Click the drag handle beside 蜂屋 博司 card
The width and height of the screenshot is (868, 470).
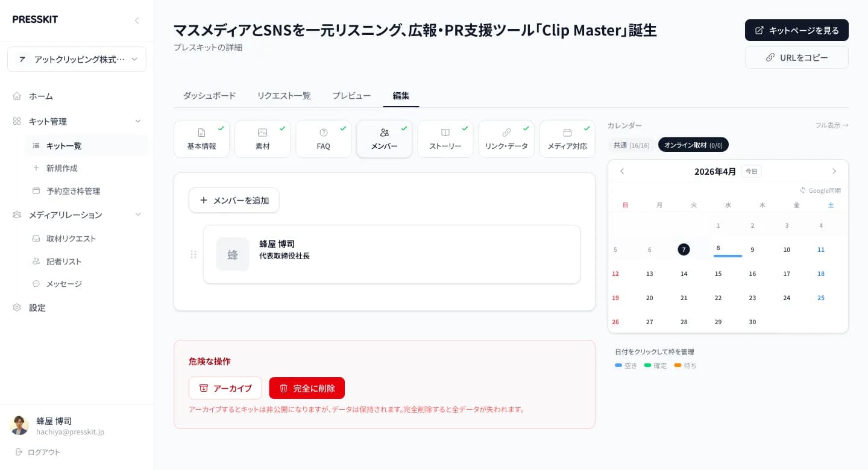193,254
